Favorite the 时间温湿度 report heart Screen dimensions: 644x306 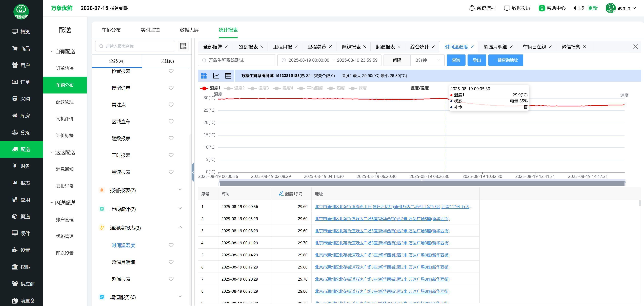(171, 245)
